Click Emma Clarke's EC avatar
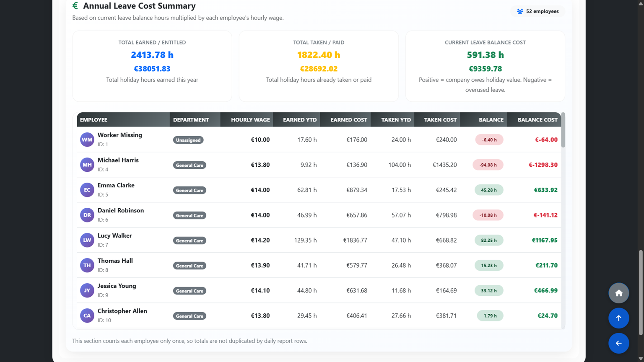Screen dimensions: 644x362 tap(87, 190)
